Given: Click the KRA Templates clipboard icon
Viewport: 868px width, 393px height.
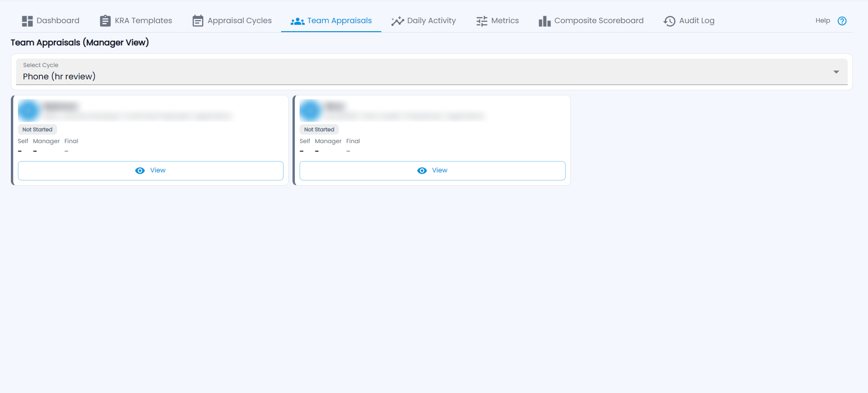Looking at the screenshot, I should (105, 21).
